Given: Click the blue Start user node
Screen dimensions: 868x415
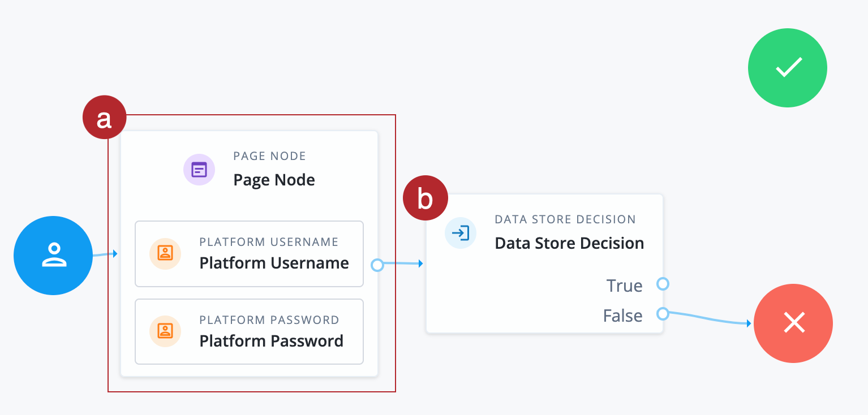Looking at the screenshot, I should point(53,256).
